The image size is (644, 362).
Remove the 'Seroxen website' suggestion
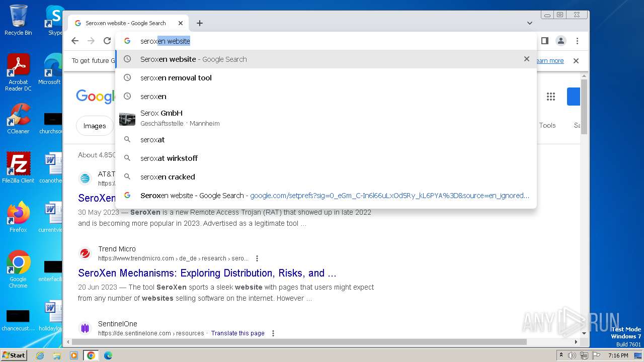point(527,59)
